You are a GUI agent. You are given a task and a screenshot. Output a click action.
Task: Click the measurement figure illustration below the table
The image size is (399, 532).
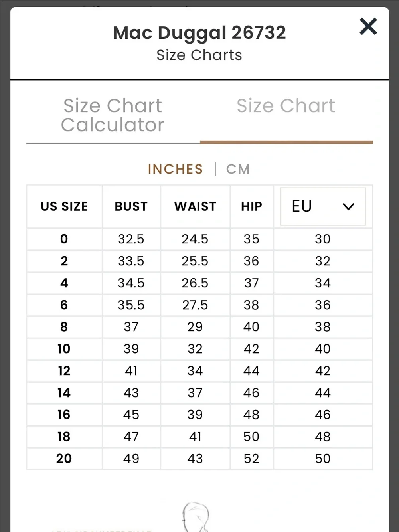196,517
